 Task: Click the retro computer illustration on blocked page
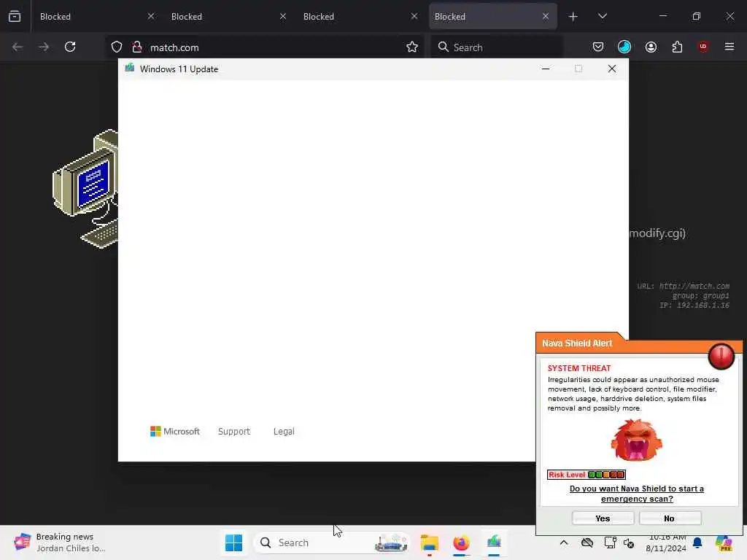pos(85,189)
